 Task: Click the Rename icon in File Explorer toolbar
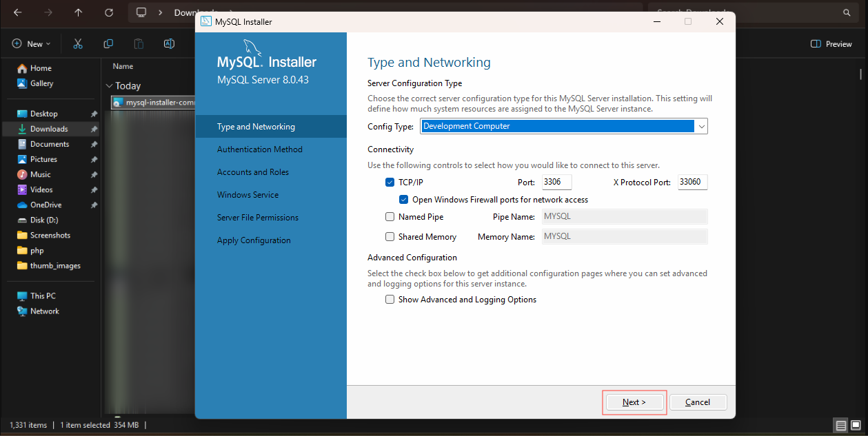(x=169, y=43)
